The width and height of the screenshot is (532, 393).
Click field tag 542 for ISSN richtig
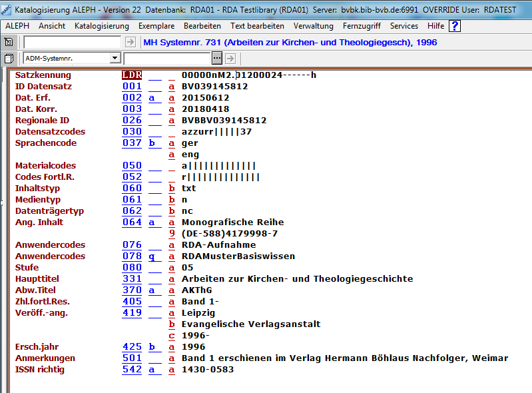pos(132,370)
